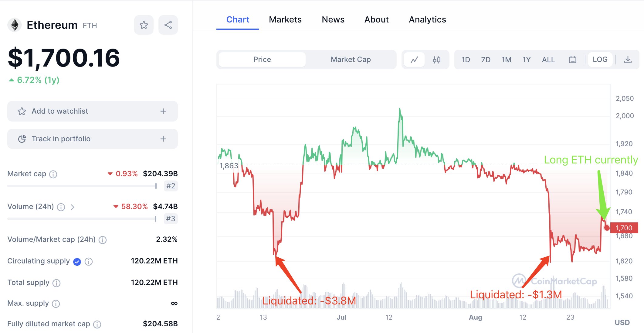Open the calendar date range picker
The image size is (644, 333).
pos(572,60)
